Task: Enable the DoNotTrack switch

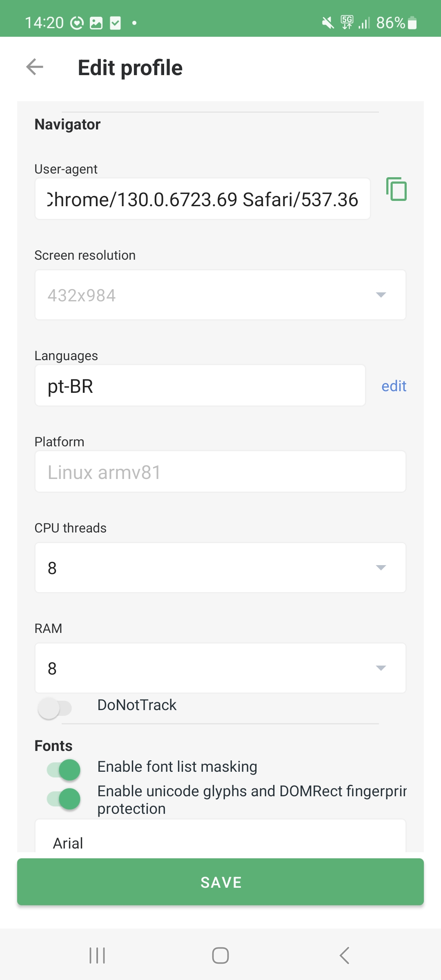Action: (55, 708)
